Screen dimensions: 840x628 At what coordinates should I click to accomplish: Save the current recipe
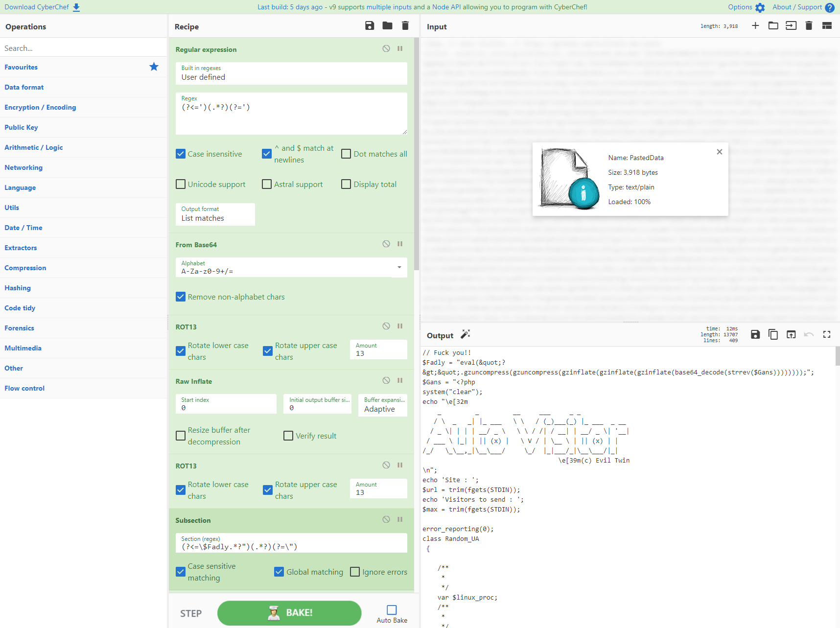370,26
